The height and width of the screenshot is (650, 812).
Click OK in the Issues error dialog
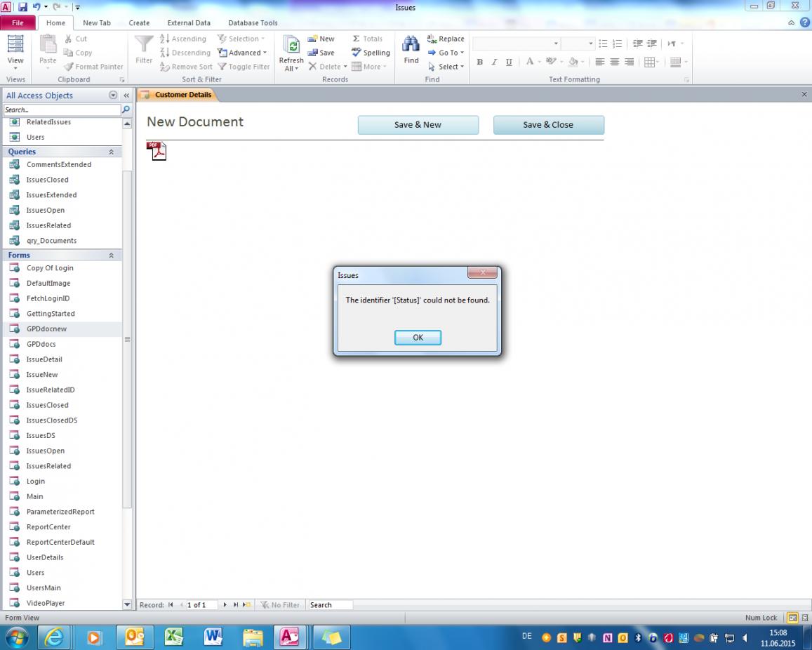click(x=418, y=337)
